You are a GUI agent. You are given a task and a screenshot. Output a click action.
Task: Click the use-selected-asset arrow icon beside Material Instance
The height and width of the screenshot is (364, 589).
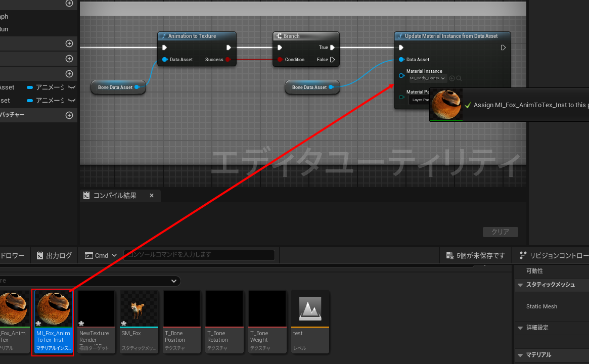(452, 78)
